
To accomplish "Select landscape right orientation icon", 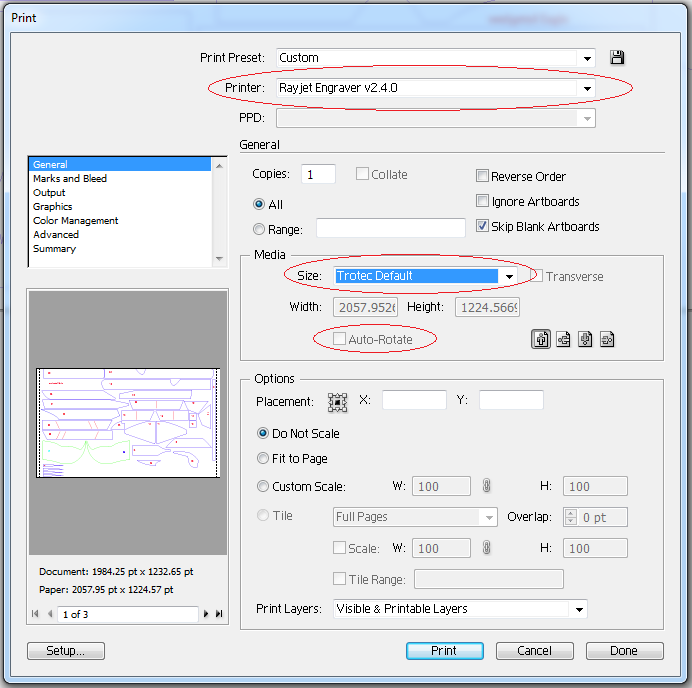I will pos(606,339).
